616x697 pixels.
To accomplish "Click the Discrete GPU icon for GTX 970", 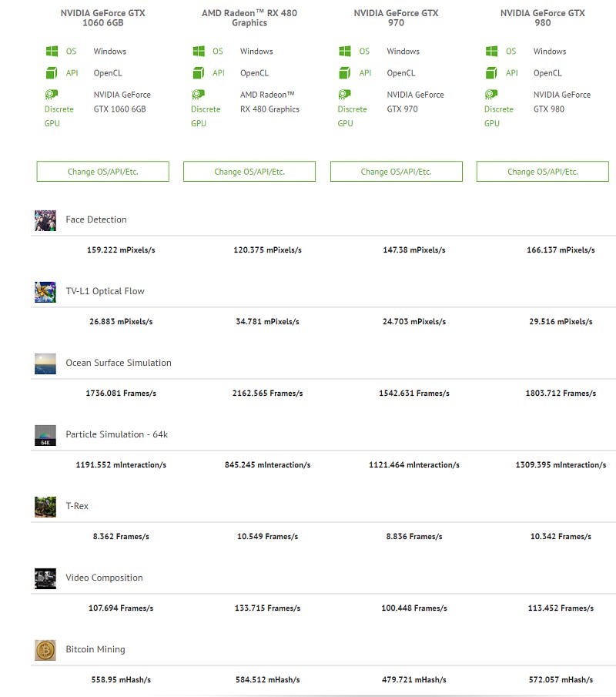I will tap(344, 94).
